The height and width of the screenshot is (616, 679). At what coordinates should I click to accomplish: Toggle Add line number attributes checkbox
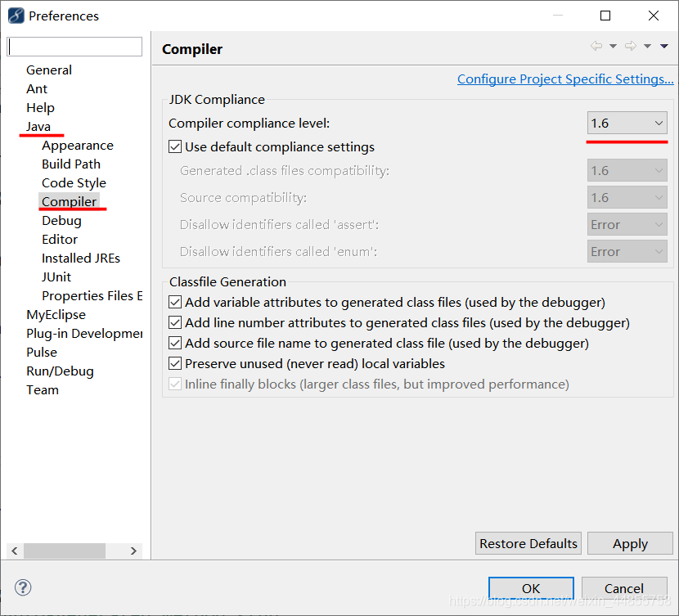pyautogui.click(x=175, y=322)
